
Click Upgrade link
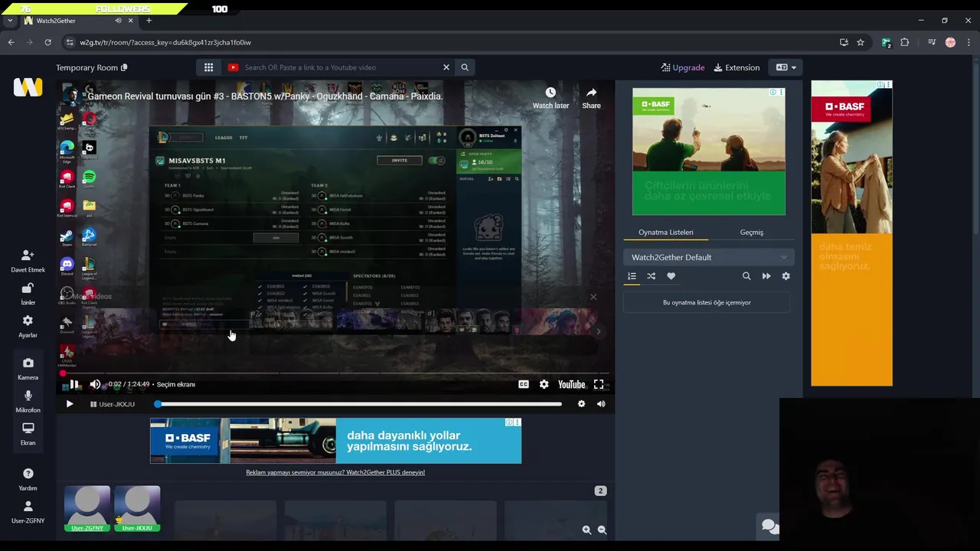click(x=683, y=67)
